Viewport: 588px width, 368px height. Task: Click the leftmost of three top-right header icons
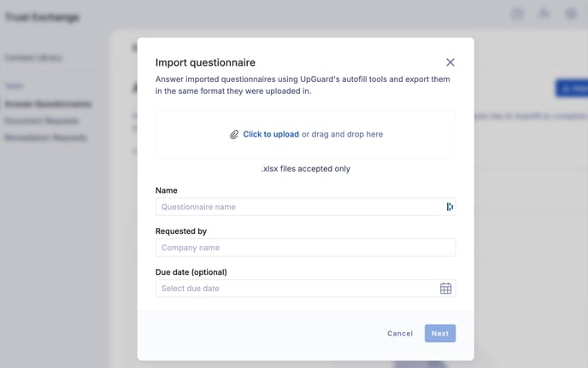(x=518, y=15)
